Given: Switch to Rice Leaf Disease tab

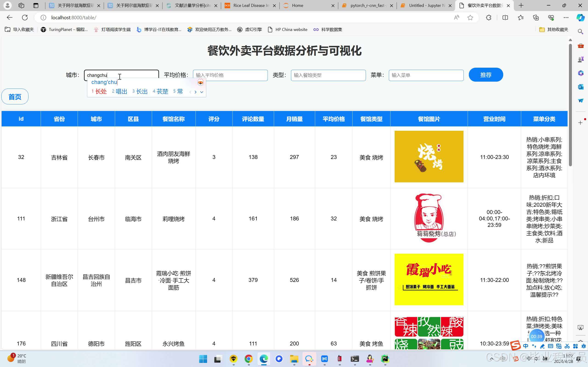Looking at the screenshot, I should pyautogui.click(x=250, y=5).
